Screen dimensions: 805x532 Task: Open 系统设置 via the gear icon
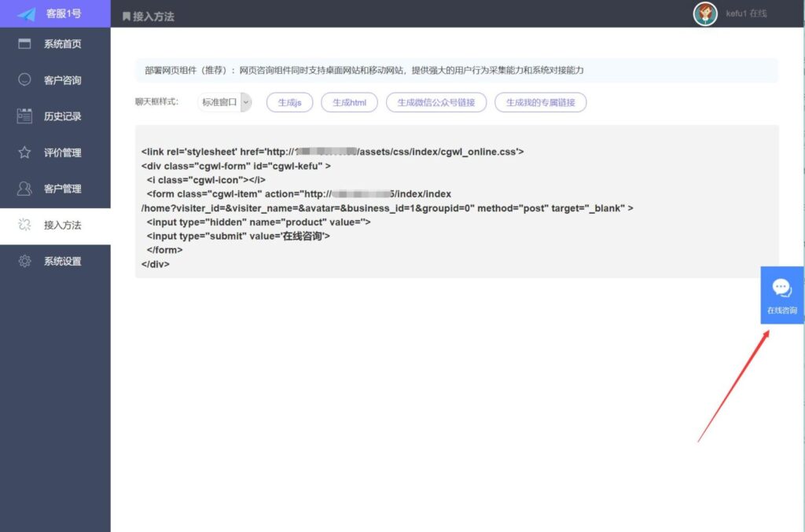pyautogui.click(x=23, y=261)
